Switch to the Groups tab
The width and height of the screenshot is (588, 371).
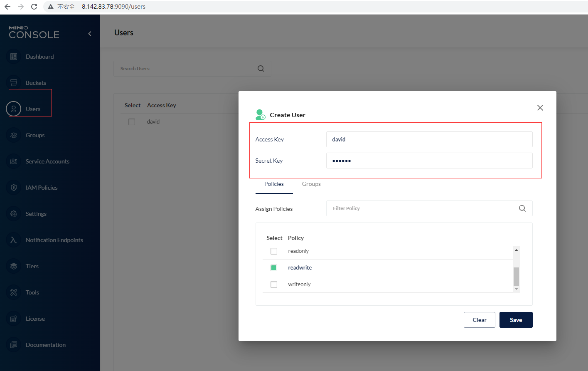tap(311, 184)
